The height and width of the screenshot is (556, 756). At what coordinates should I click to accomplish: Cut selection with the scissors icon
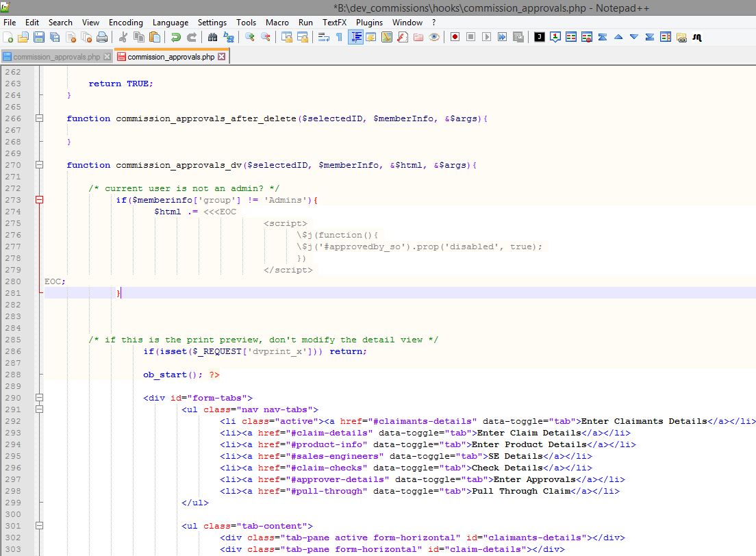tap(123, 37)
